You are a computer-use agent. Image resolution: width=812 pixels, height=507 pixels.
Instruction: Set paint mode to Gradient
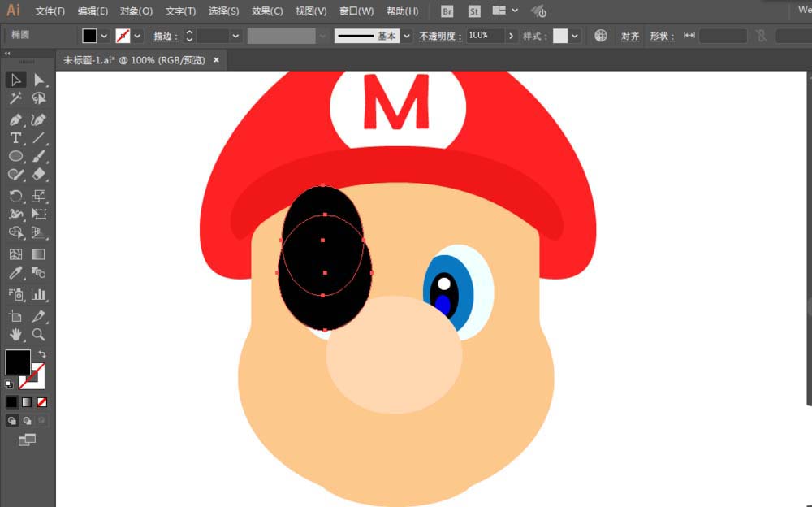27,401
